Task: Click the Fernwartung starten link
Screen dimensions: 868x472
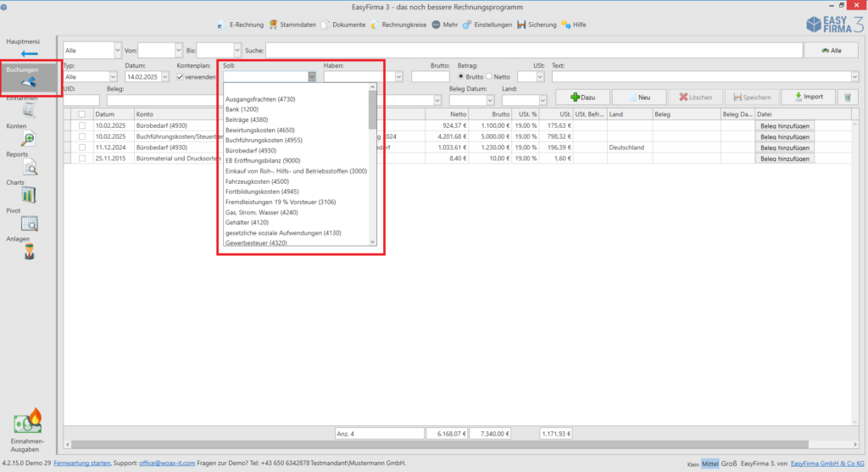Action: click(82, 464)
